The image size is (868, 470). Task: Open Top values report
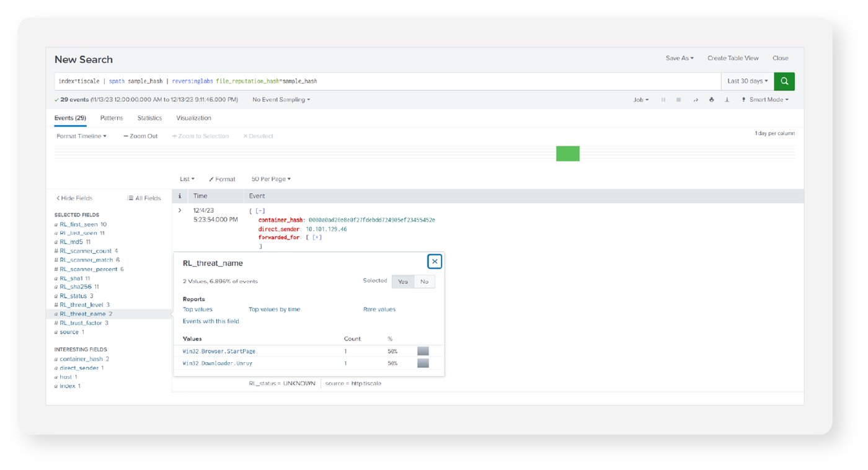pyautogui.click(x=198, y=309)
